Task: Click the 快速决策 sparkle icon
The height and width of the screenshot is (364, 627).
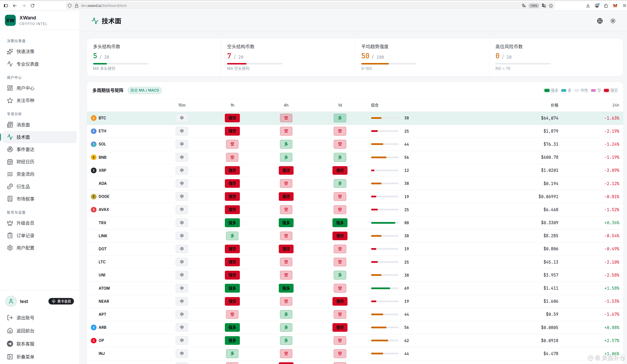Action: point(10,51)
